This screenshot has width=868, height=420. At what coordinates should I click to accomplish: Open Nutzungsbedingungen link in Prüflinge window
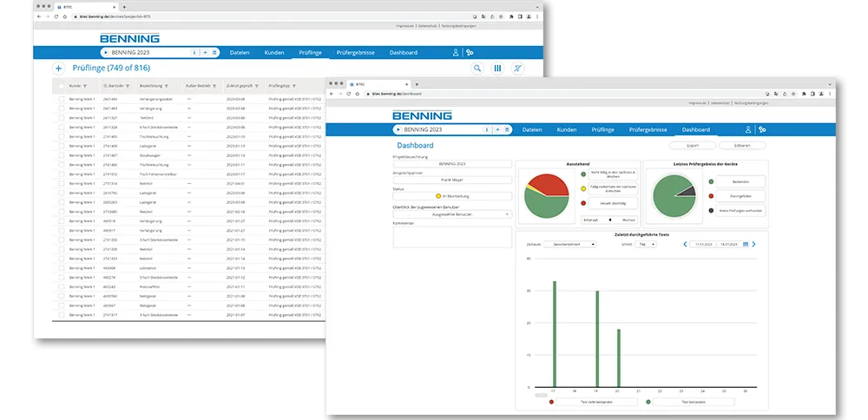tap(457, 25)
